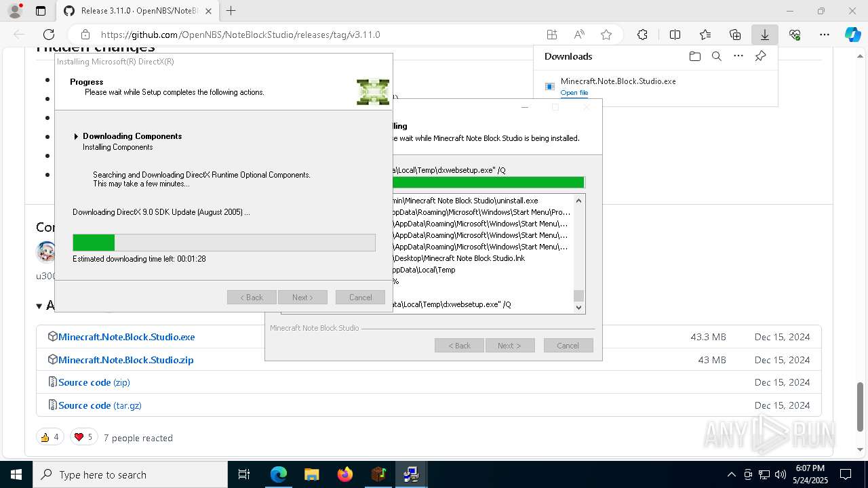Activate the Read aloud icon
This screenshot has height=488, width=868.
point(579,35)
